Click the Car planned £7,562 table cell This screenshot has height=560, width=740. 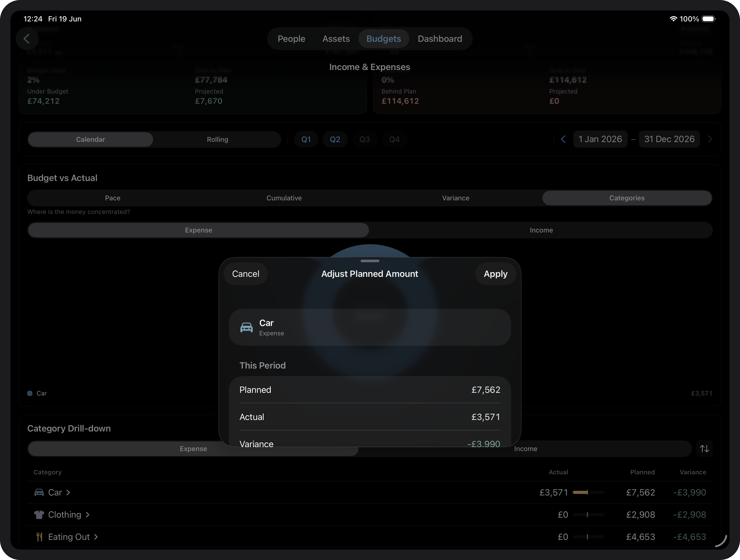pyautogui.click(x=640, y=492)
